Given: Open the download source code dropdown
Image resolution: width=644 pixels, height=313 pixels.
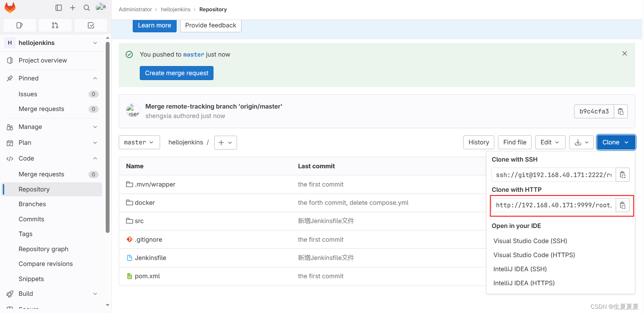Looking at the screenshot, I should tap(581, 142).
